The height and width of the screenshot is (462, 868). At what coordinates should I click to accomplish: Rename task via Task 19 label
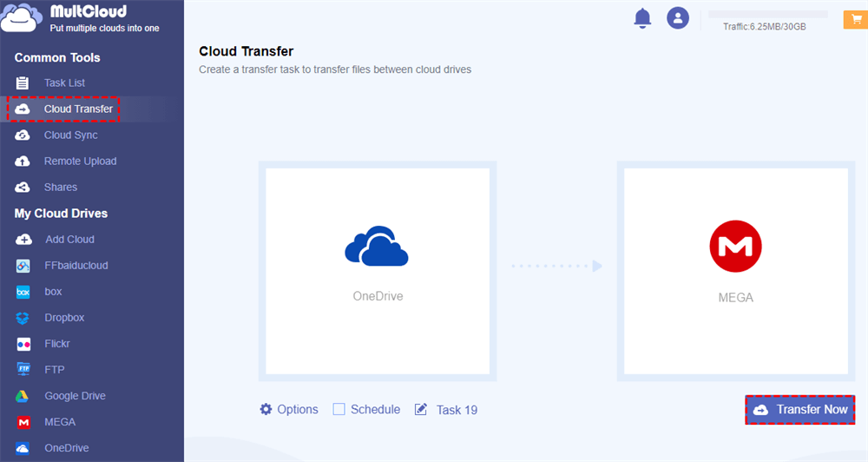457,410
